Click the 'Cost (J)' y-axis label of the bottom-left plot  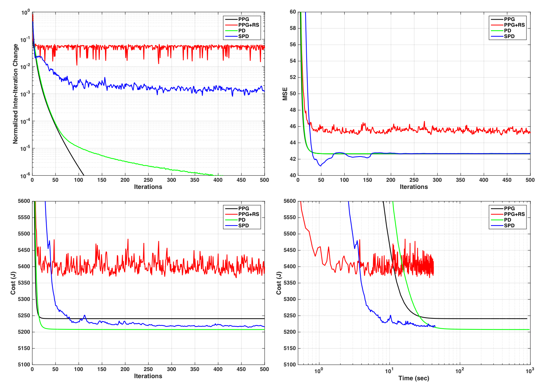pos(13,283)
